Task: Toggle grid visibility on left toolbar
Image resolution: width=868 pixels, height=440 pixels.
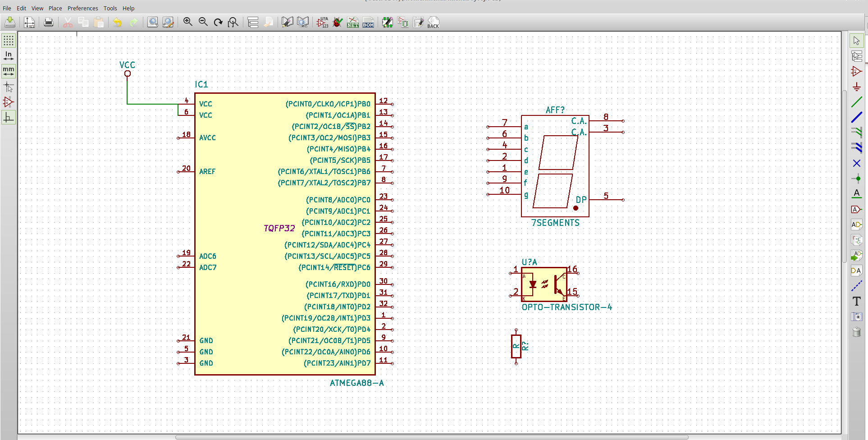Action: (9, 41)
